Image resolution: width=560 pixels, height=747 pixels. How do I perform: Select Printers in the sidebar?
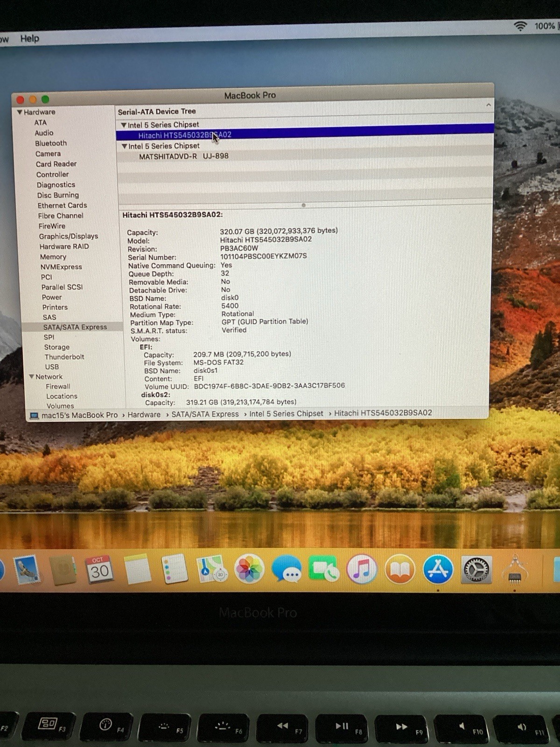[x=55, y=307]
